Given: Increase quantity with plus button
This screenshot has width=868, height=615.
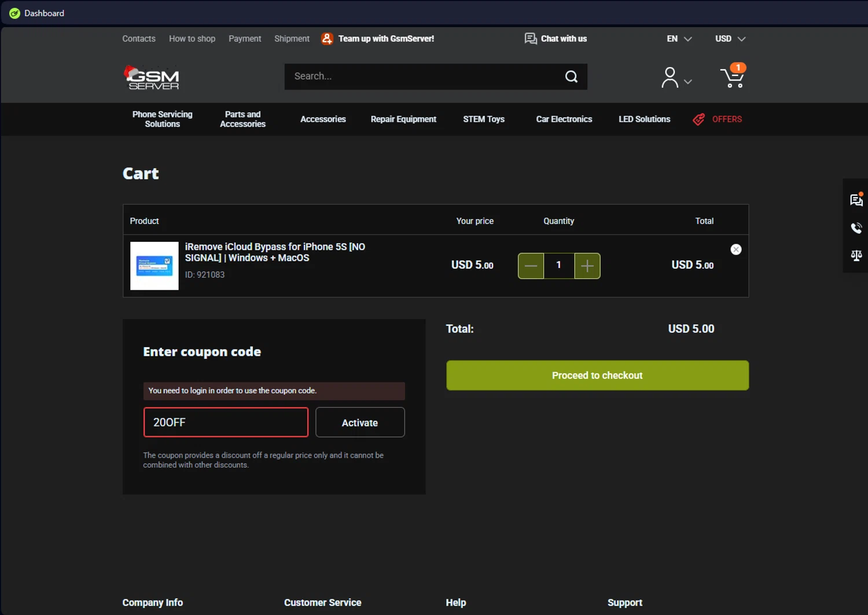Looking at the screenshot, I should click(x=587, y=266).
